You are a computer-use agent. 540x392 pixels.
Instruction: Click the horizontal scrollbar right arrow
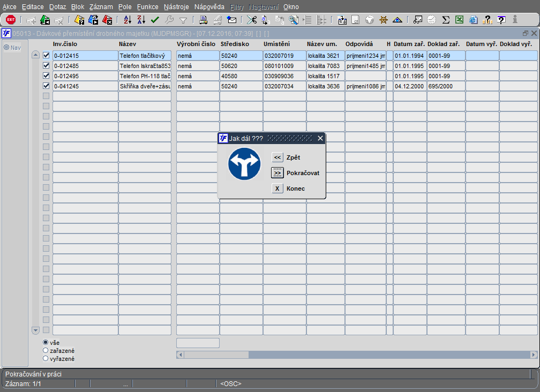click(x=534, y=355)
